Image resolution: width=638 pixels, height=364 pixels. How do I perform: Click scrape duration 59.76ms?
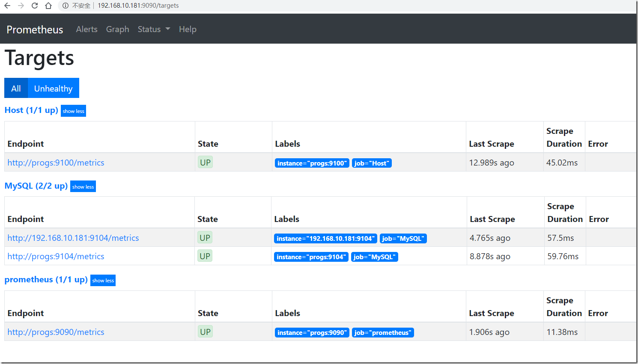563,256
